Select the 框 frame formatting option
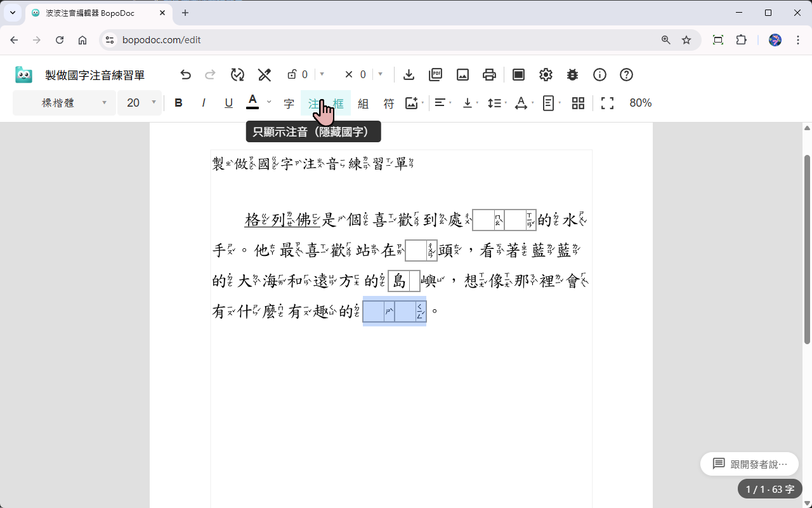 coord(337,103)
